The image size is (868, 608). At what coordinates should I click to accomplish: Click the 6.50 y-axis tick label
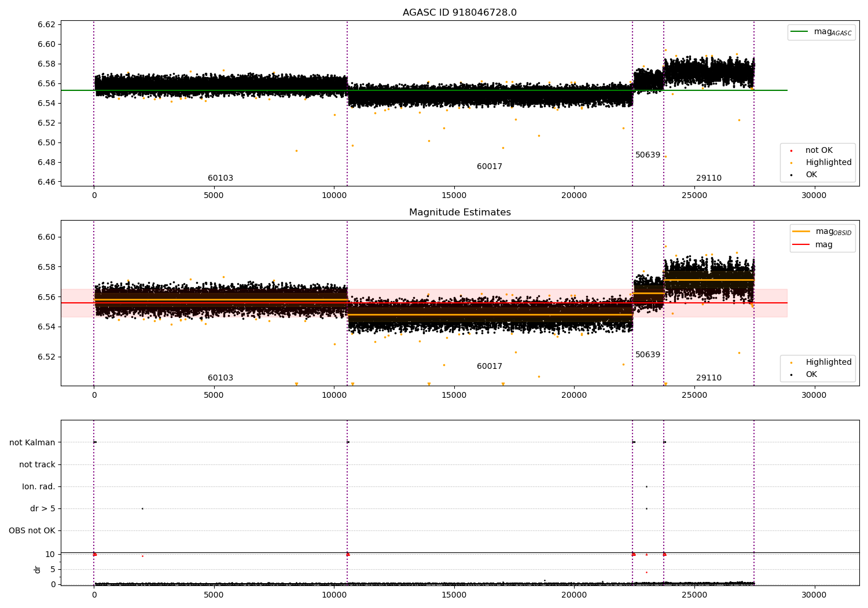[46, 142]
